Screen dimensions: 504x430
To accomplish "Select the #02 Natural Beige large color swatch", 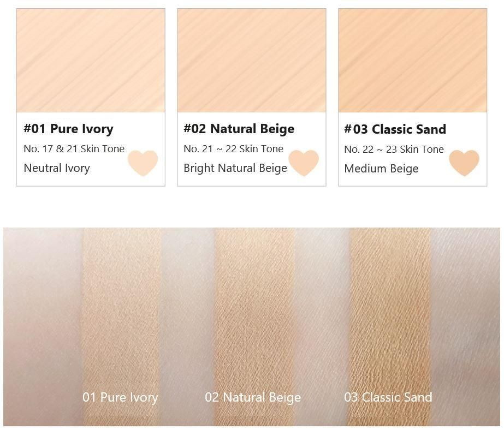I will pos(252,61).
